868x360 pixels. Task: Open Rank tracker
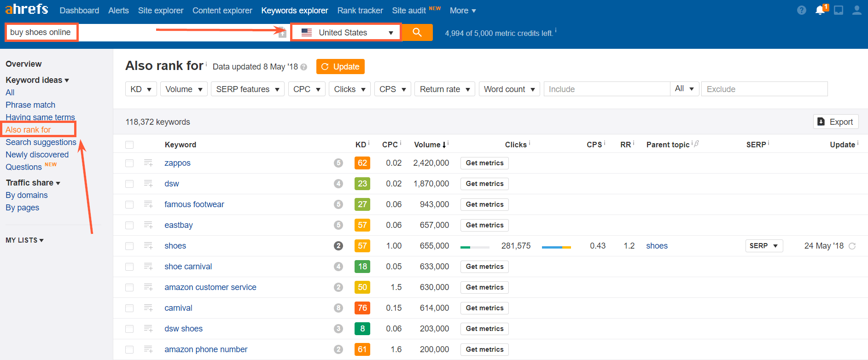[x=360, y=11]
